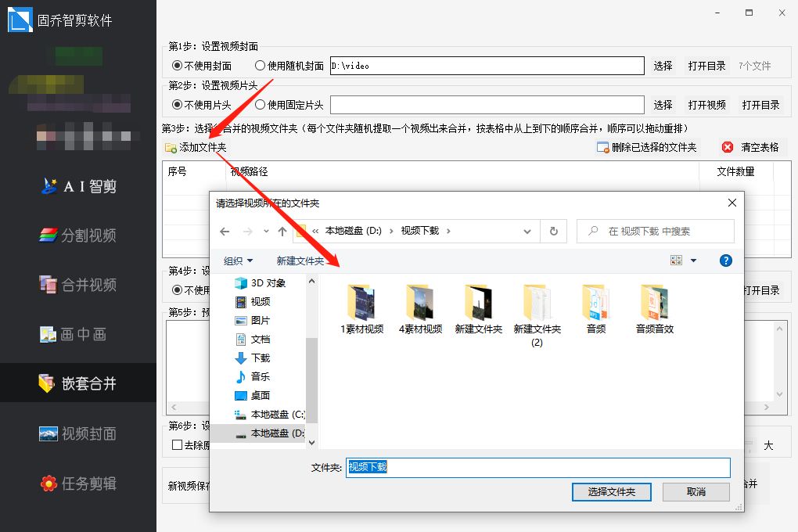Select the 新建文件夹 folder
Screen dimensions: 798x532
tap(478, 310)
